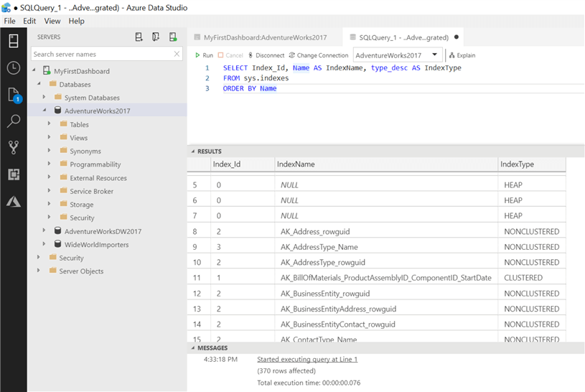Open the Edit menu
Image resolution: width=585 pixels, height=392 pixels.
click(29, 21)
